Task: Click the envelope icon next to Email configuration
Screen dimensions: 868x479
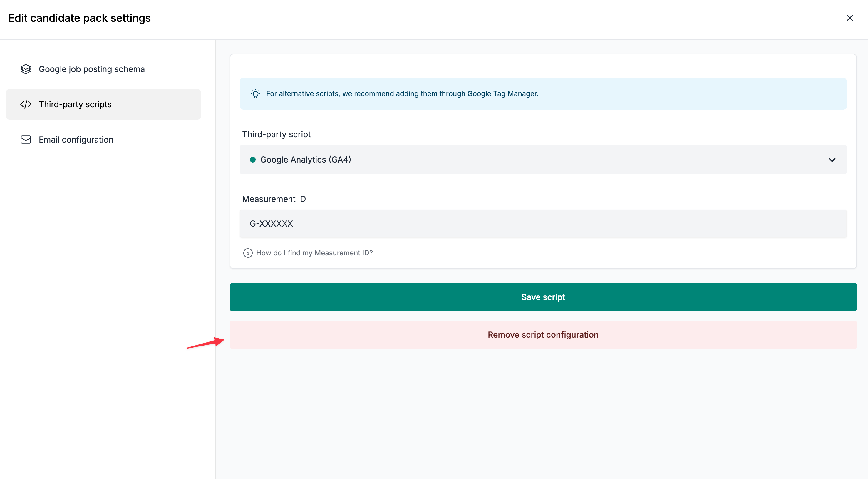Action: 26,140
